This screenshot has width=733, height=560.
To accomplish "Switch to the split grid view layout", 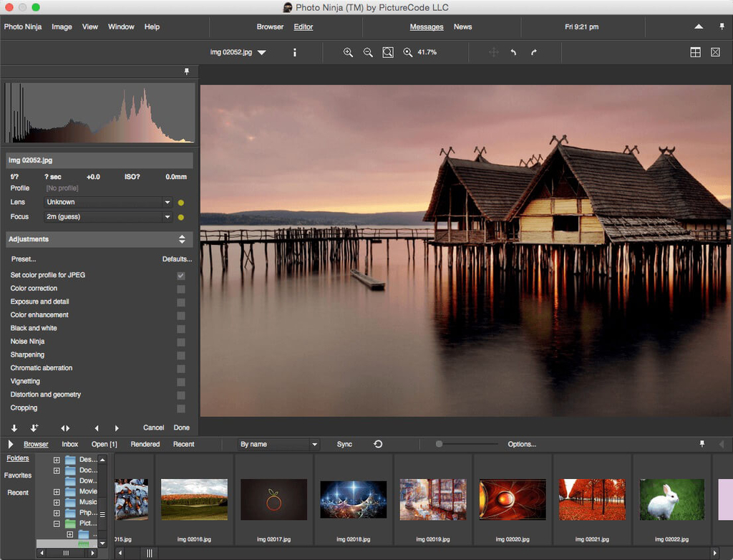I will click(x=695, y=52).
